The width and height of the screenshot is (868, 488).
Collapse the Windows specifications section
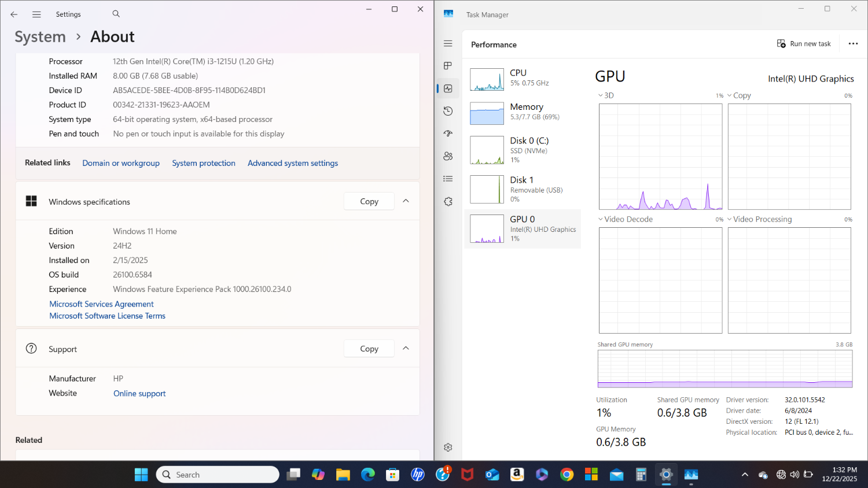pyautogui.click(x=406, y=201)
